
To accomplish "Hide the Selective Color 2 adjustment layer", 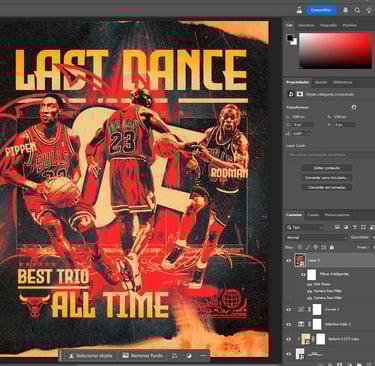I will (289, 324).
